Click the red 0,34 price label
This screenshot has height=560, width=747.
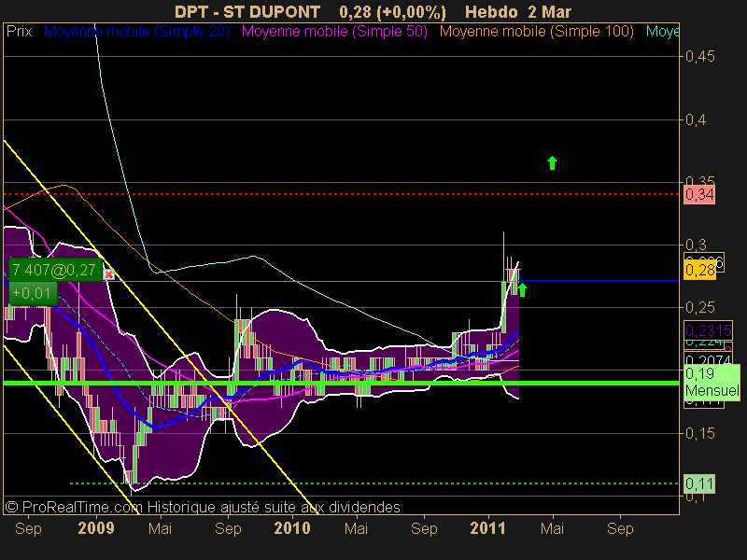699,194
